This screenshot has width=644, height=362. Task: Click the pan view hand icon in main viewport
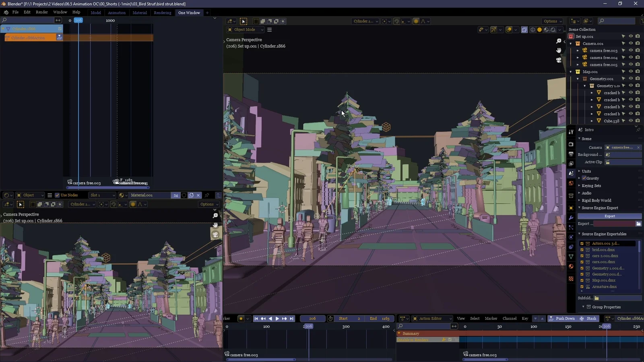559,50
